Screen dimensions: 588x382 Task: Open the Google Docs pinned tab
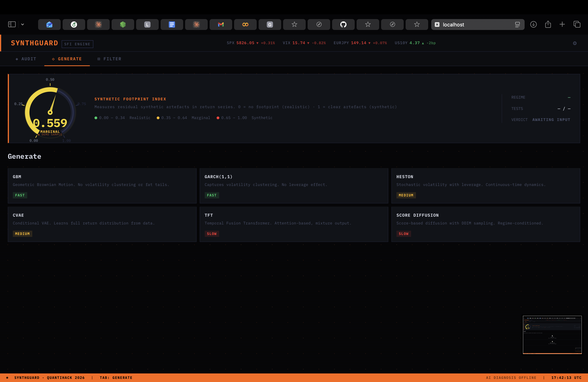pos(172,25)
